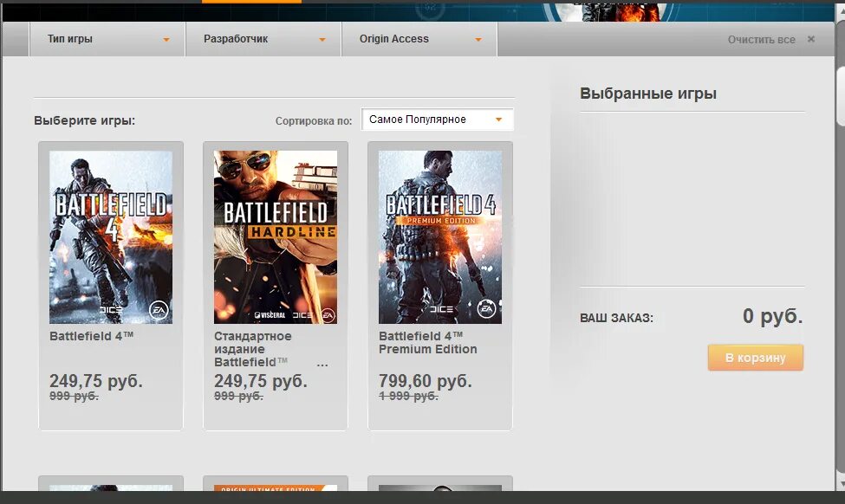The height and width of the screenshot is (504, 845).
Task: Select the Battlefield Hardline cover image
Action: (x=276, y=237)
